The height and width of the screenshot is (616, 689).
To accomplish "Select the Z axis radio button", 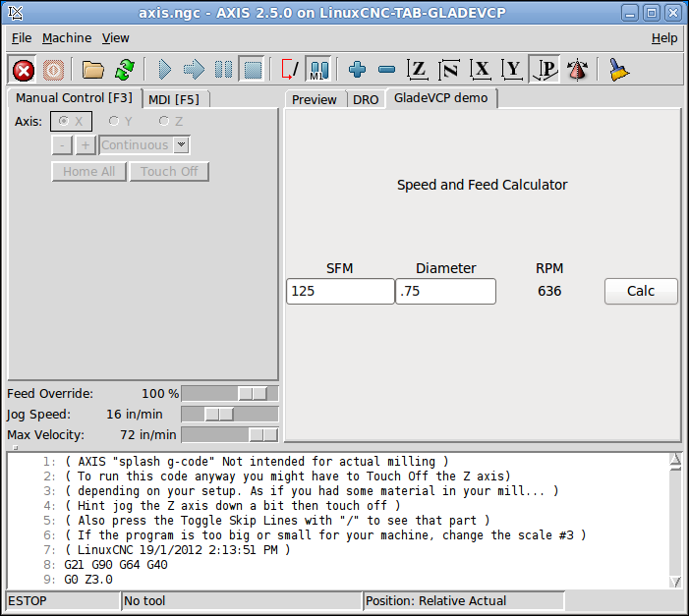I will [171, 121].
